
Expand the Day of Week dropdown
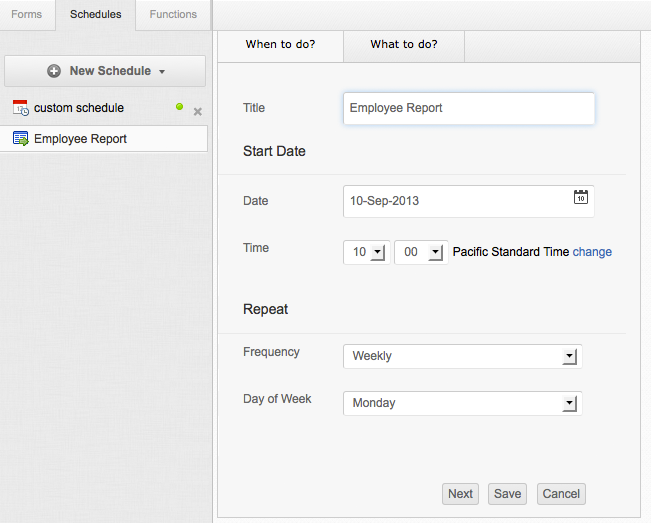click(569, 403)
